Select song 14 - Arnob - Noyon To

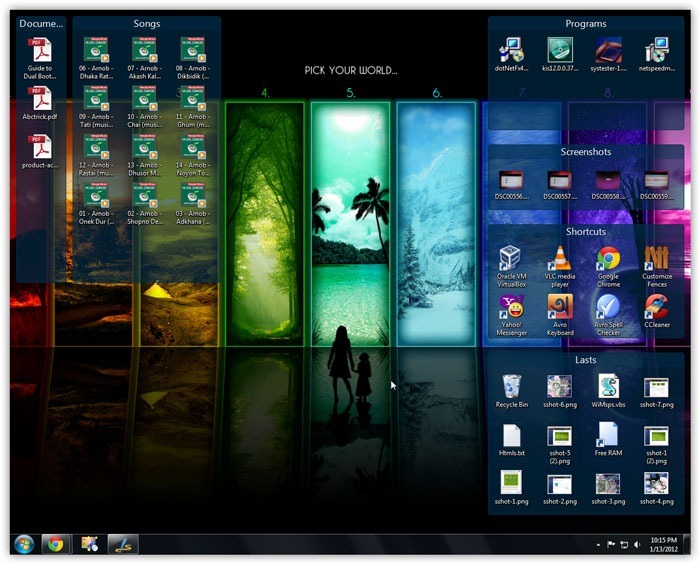coord(192,155)
